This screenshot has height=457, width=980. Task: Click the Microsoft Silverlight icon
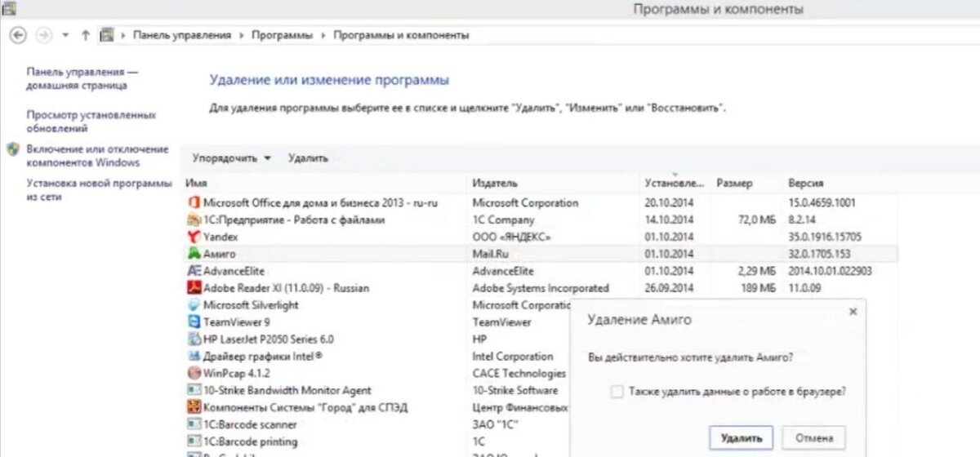(194, 305)
